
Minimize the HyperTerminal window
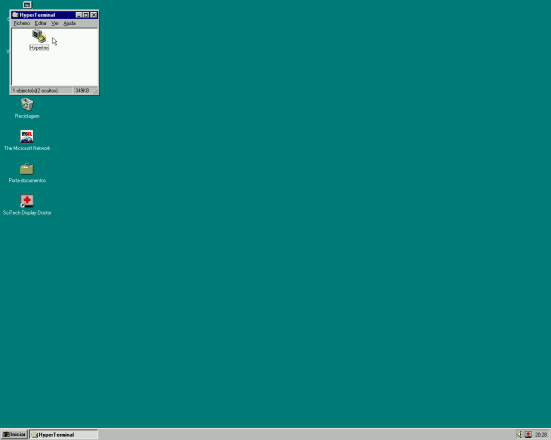(x=79, y=15)
